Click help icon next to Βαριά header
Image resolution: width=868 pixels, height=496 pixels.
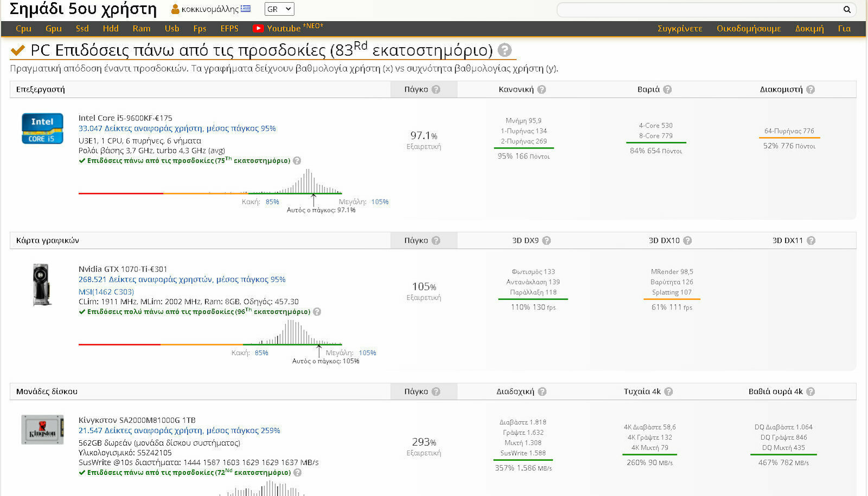[x=667, y=89]
